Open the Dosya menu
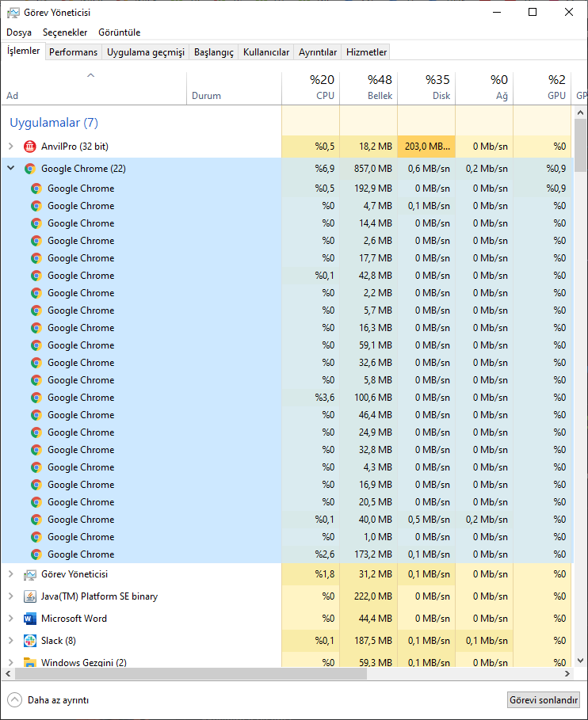588x720 pixels. [x=19, y=32]
